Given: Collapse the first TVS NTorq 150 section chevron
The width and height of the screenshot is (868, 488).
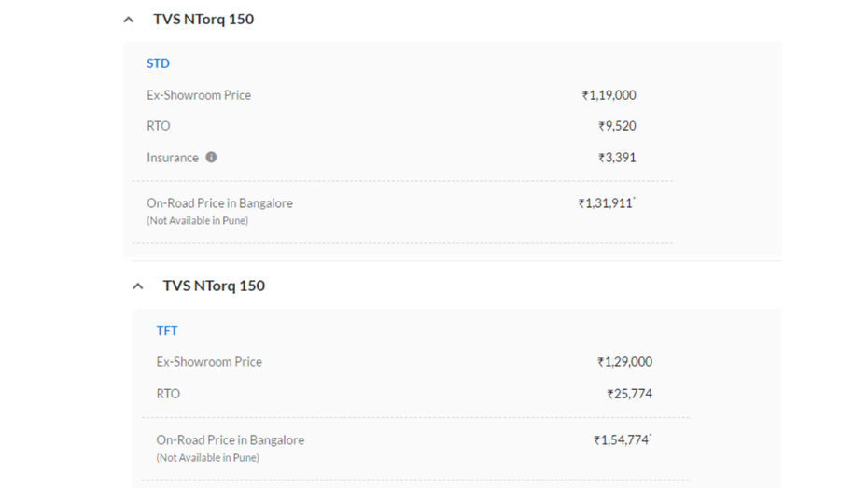Looking at the screenshot, I should click(129, 20).
